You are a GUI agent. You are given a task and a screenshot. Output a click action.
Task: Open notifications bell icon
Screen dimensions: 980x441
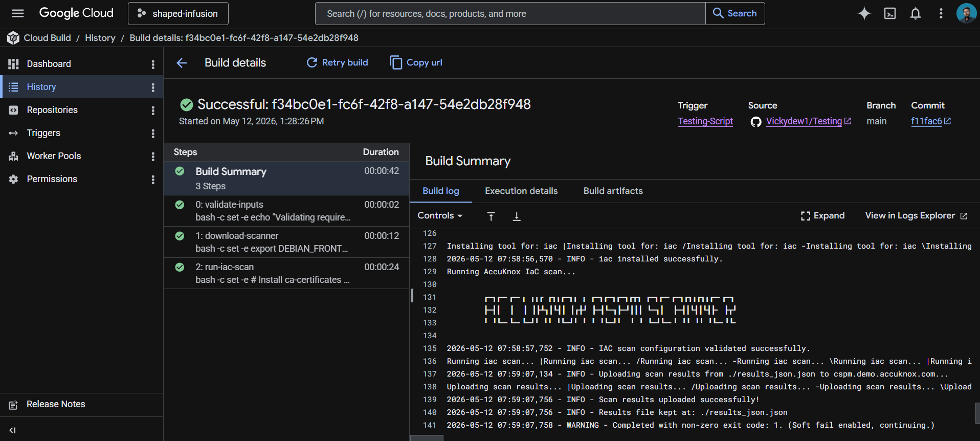click(916, 13)
